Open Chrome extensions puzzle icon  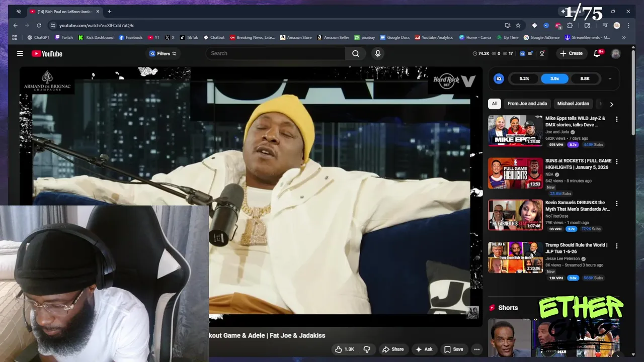click(570, 25)
